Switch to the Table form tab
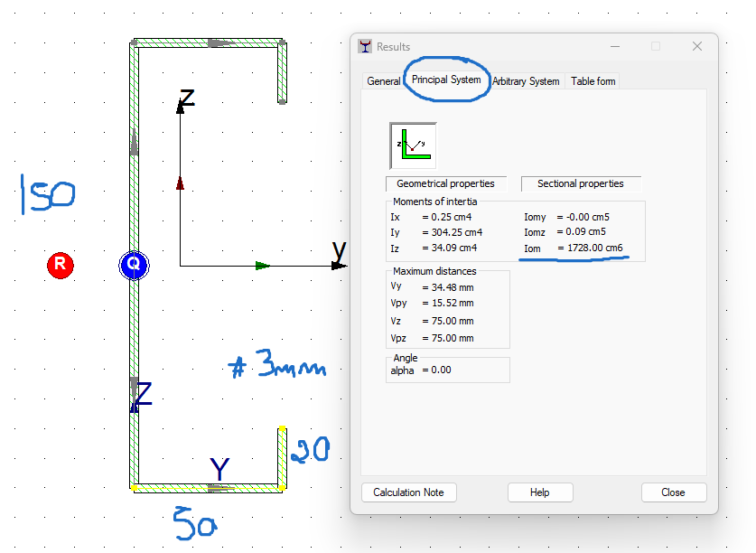The image size is (756, 553). pyautogui.click(x=593, y=81)
